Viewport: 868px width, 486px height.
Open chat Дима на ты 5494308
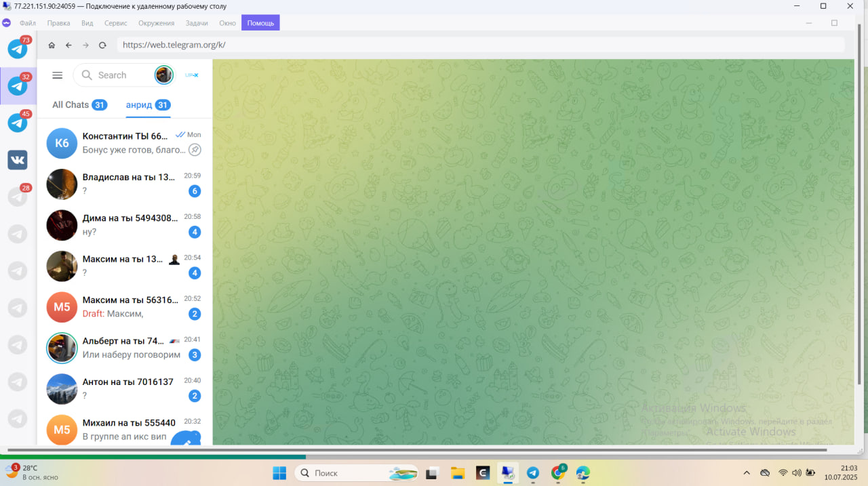tap(124, 225)
